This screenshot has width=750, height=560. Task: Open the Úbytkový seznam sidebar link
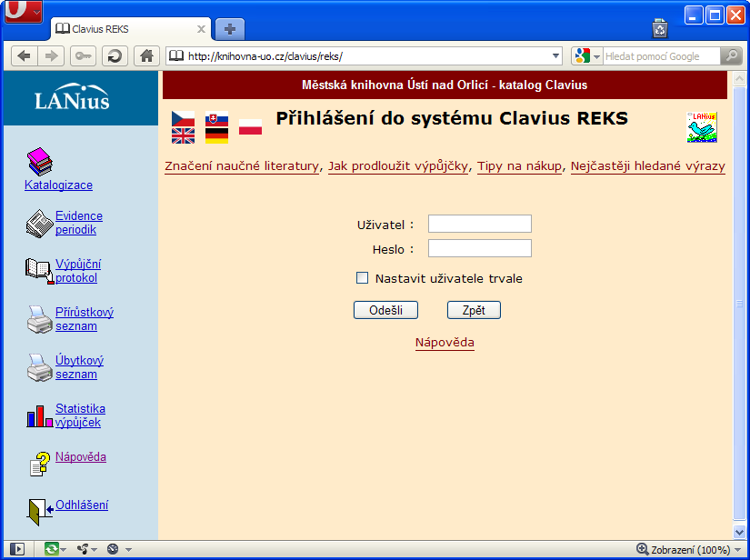pyautogui.click(x=79, y=367)
